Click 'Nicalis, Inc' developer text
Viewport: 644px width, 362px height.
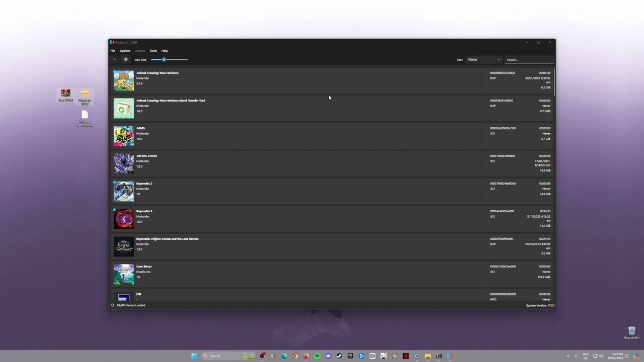143,271
